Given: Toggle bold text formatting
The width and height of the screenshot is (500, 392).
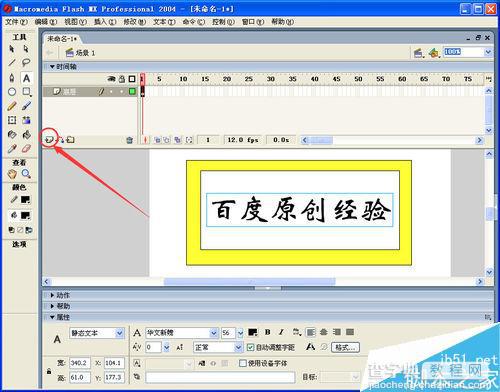Looking at the screenshot, I should pos(267,332).
